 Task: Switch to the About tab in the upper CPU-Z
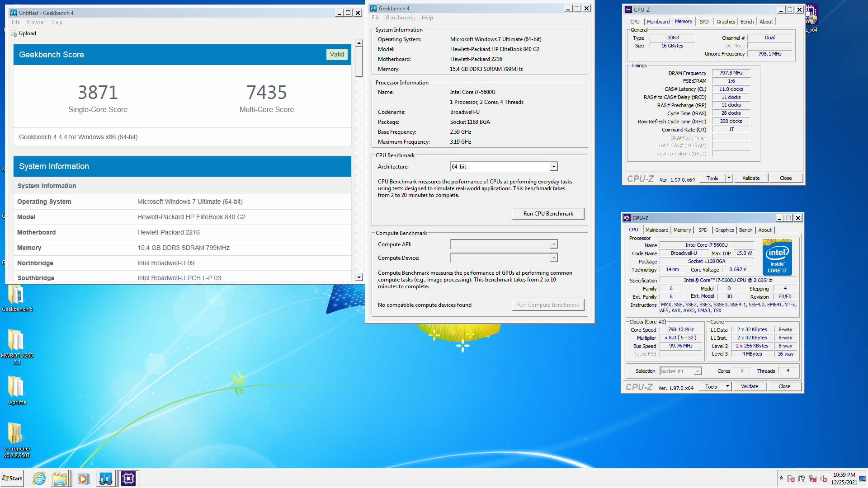(766, 22)
